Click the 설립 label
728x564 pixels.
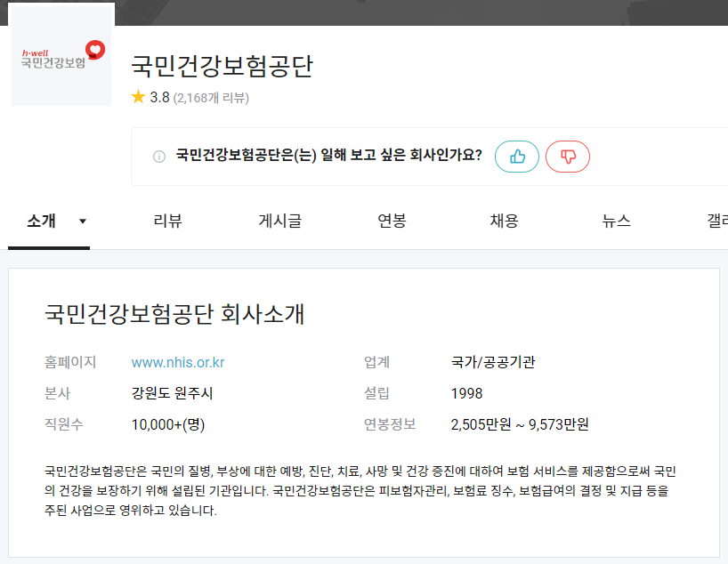(376, 393)
